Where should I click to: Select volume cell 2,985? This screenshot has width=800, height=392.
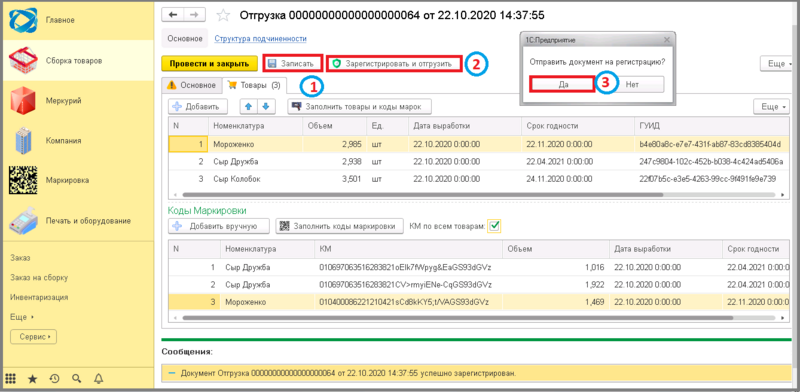(x=334, y=144)
